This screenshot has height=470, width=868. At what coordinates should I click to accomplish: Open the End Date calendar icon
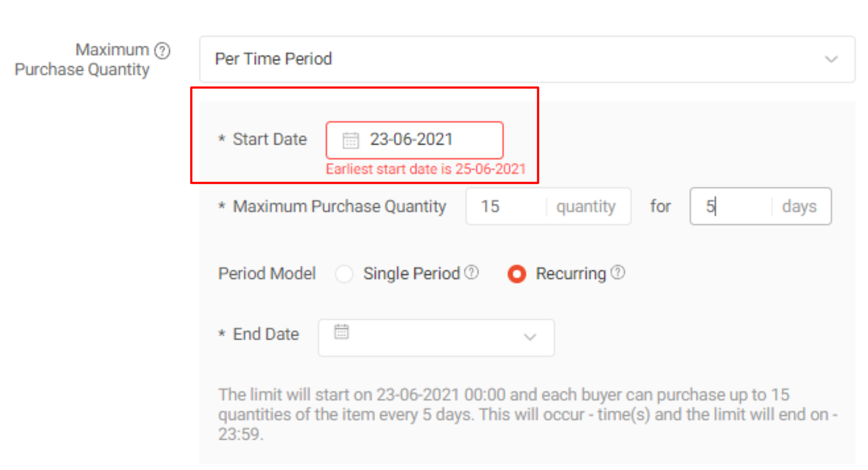click(341, 331)
